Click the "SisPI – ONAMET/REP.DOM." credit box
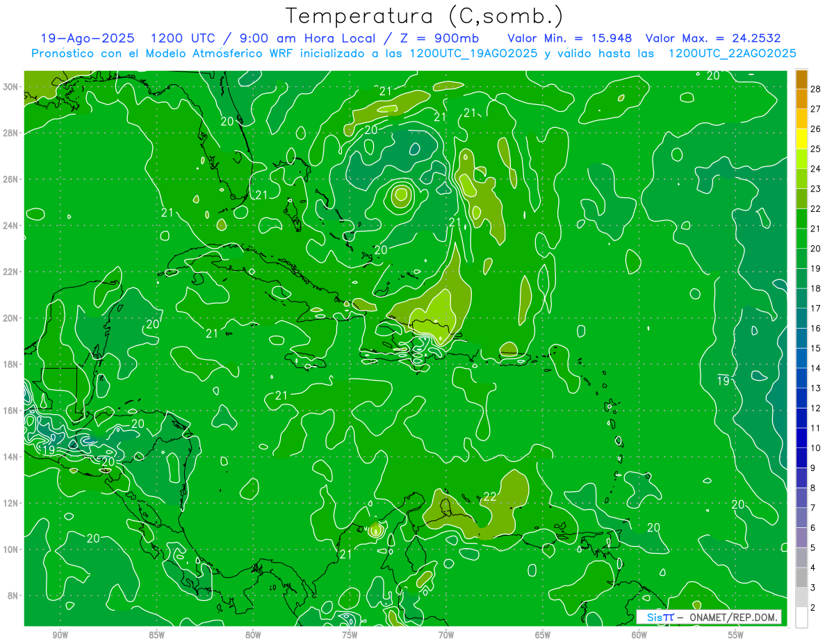The height and width of the screenshot is (644, 834). pyautogui.click(x=708, y=617)
